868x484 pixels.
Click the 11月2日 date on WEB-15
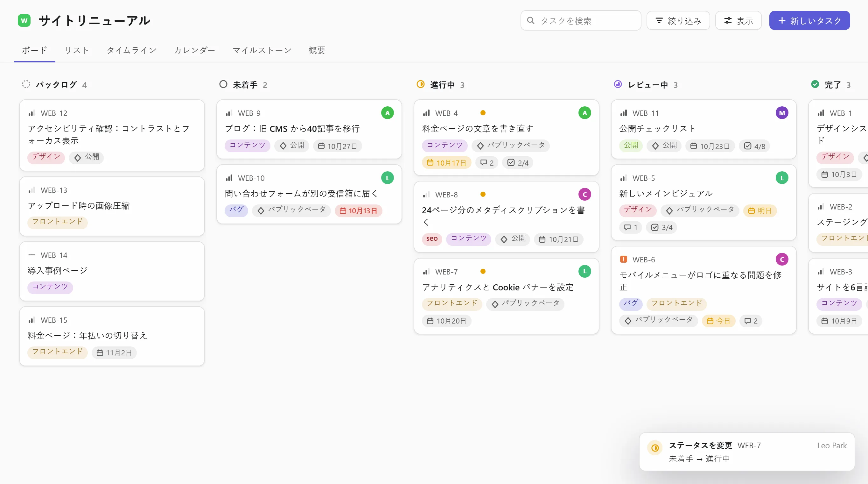pyautogui.click(x=114, y=353)
